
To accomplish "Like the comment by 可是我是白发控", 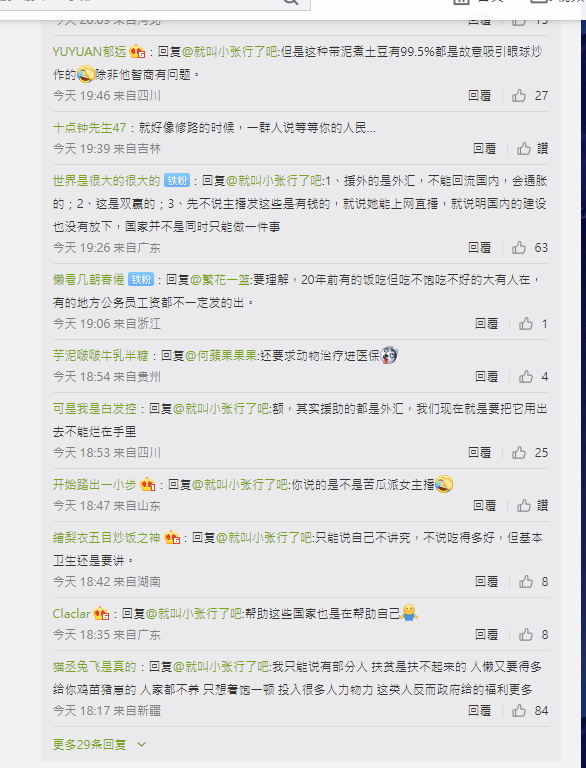I will click(x=519, y=453).
